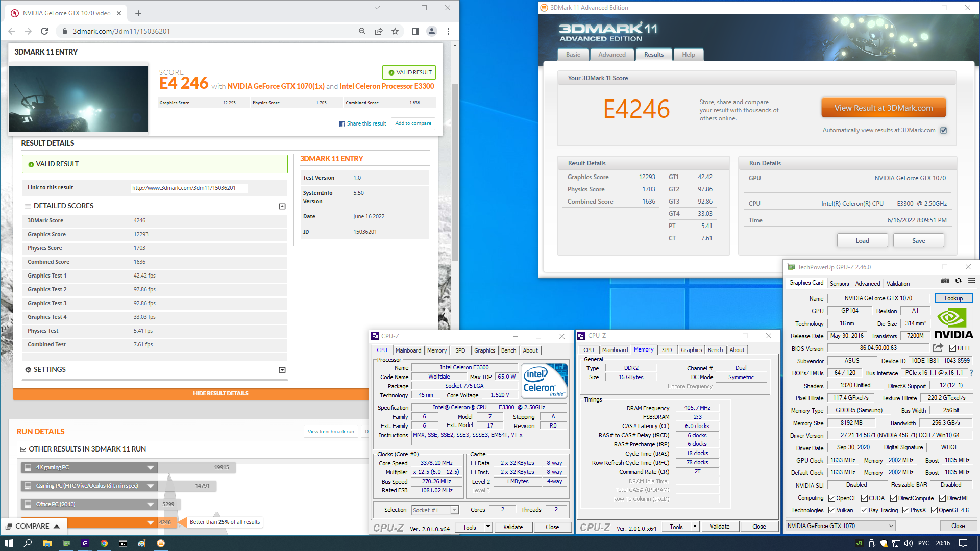Switch to the Advanced tab in 3DMark 11
980x551 pixels.
(612, 55)
